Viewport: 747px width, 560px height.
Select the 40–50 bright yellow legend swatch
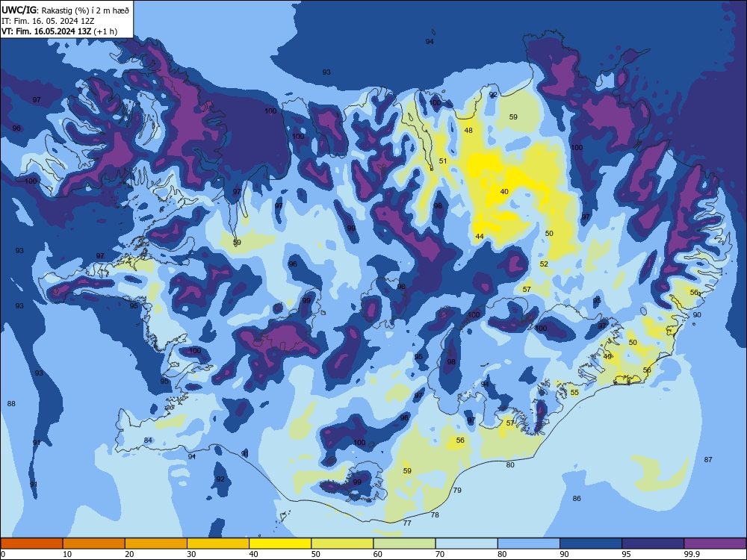[x=280, y=544]
